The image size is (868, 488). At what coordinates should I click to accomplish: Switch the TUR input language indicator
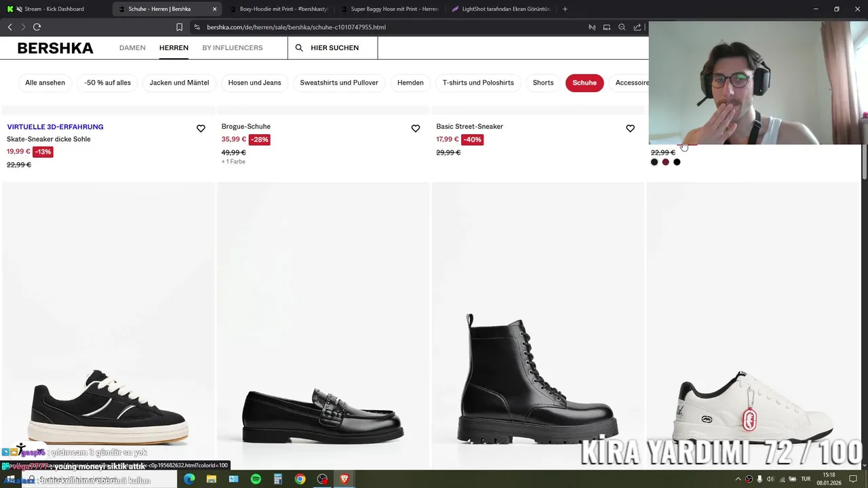806,479
